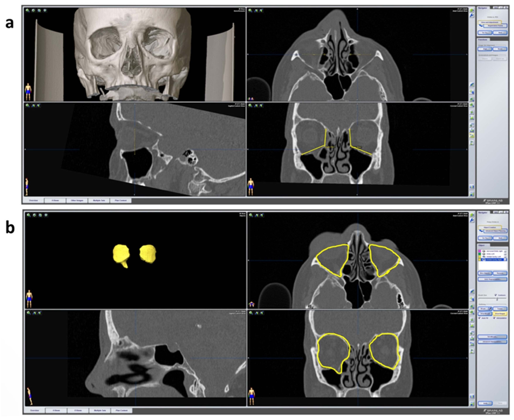Screen dimensions: 514x420
Task: Click the Brush Size slider handle
Action: tap(497, 299)
